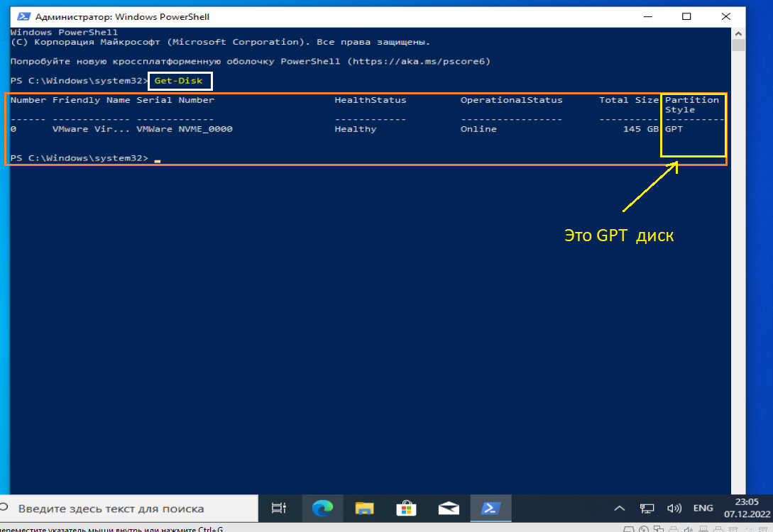Click the Partition Style column header

[x=691, y=104]
